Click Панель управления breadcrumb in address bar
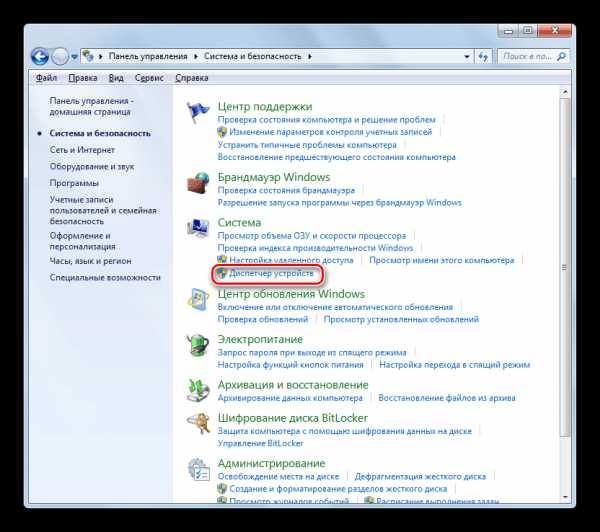The width and height of the screenshot is (600, 532). (148, 56)
